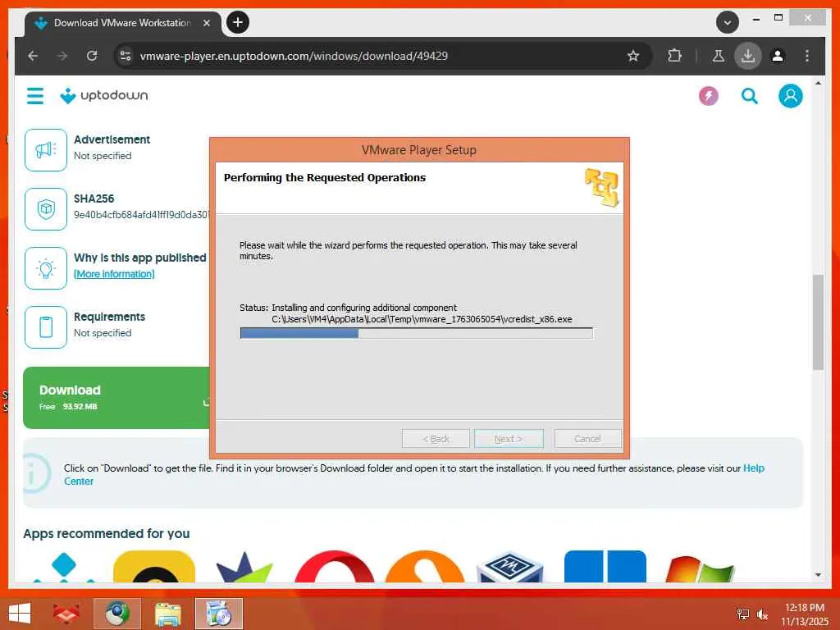This screenshot has height=630, width=840.
Task: Open the Uptodown user account icon
Action: [x=790, y=97]
